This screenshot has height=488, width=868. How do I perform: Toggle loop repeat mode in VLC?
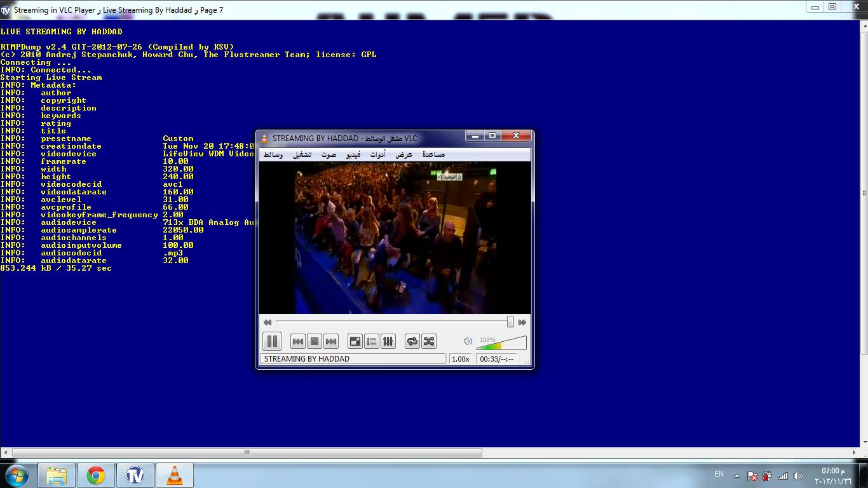click(x=412, y=341)
